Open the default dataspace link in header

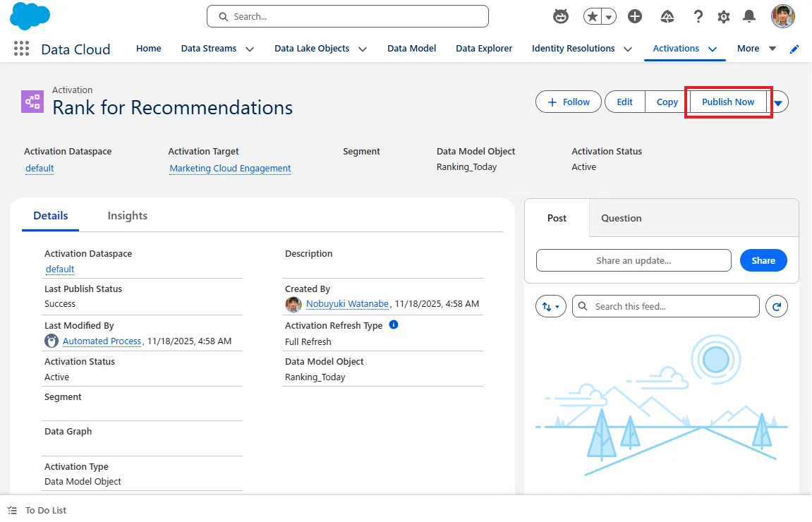(40, 168)
